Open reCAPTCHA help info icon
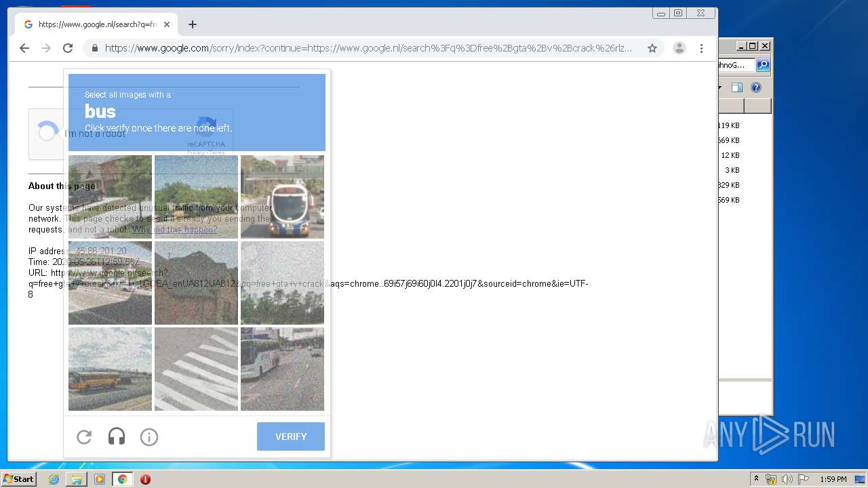The height and width of the screenshot is (488, 868). (x=149, y=437)
